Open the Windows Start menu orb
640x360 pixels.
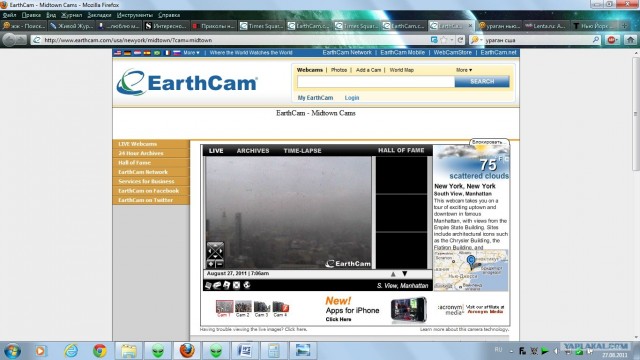coord(12,351)
